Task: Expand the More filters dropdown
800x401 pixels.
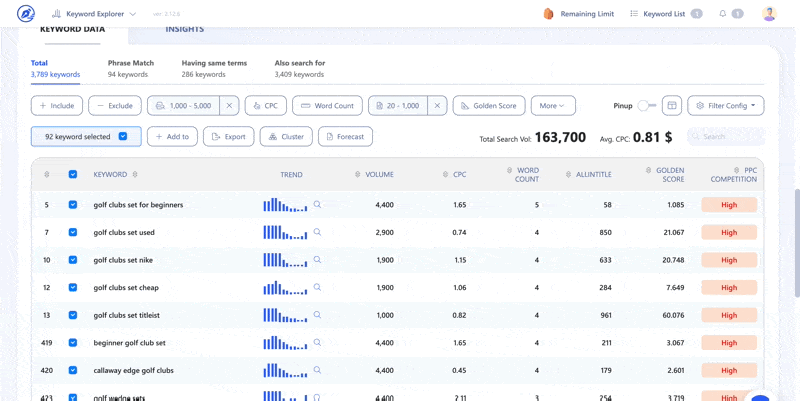Action: coord(553,106)
